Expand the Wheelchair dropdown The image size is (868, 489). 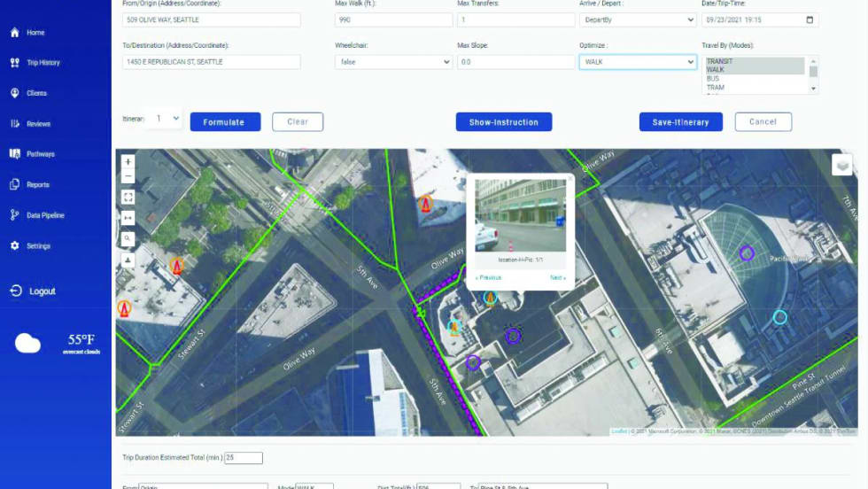(x=393, y=62)
